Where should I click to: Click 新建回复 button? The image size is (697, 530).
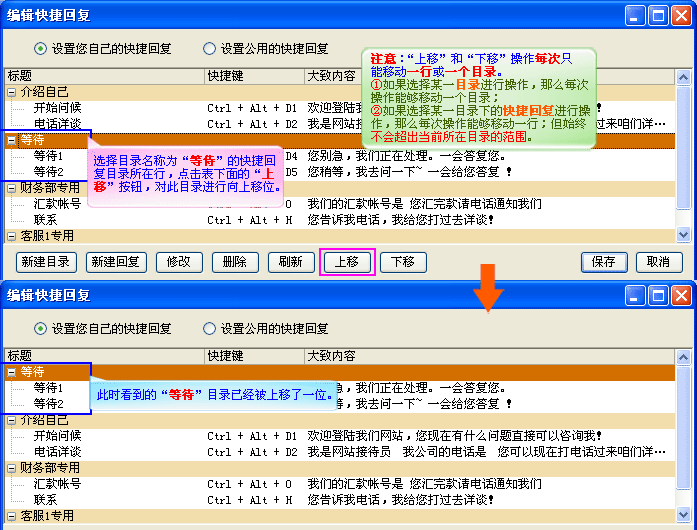(x=116, y=262)
